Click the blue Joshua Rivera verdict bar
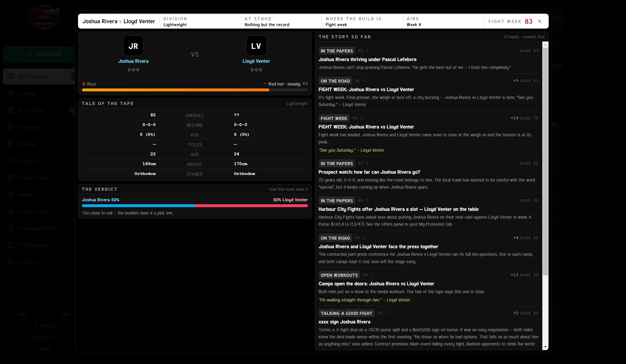Viewport: 626px width, 364px height. click(138, 206)
